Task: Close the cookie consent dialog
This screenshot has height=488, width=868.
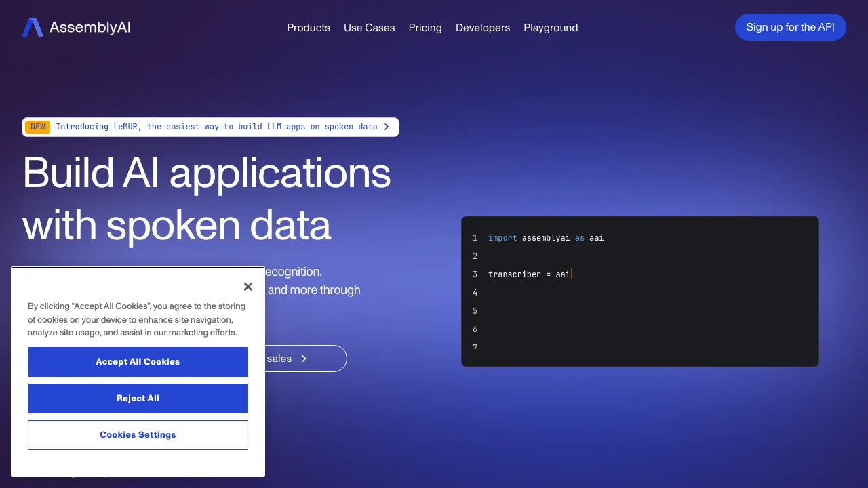Action: click(248, 287)
